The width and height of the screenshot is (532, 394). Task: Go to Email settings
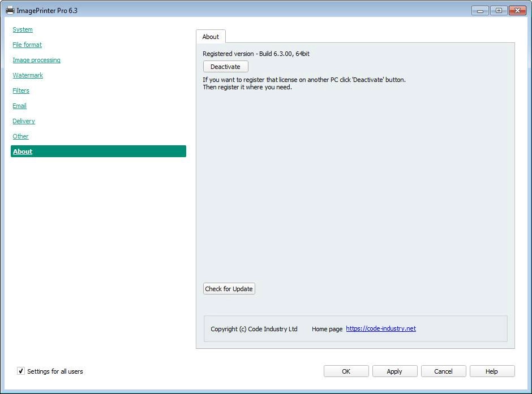coord(19,106)
